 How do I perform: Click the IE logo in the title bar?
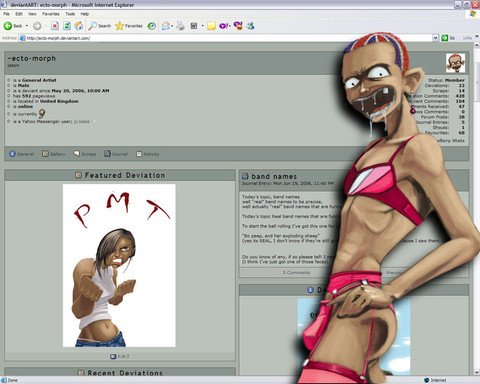point(4,5)
